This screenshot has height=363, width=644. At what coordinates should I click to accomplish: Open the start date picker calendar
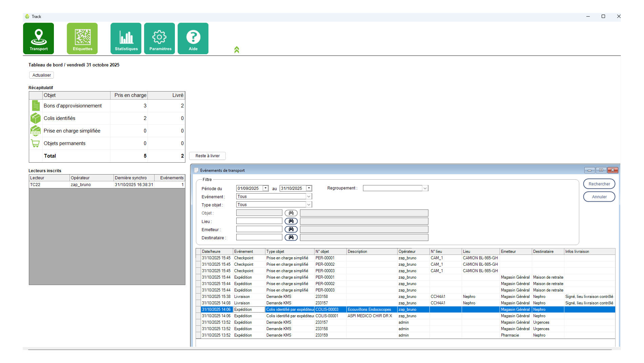265,188
